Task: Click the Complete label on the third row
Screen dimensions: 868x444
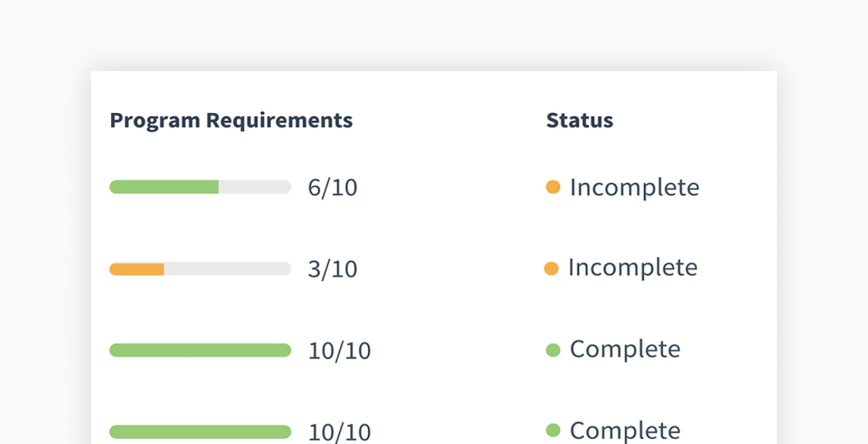Action: coord(625,349)
